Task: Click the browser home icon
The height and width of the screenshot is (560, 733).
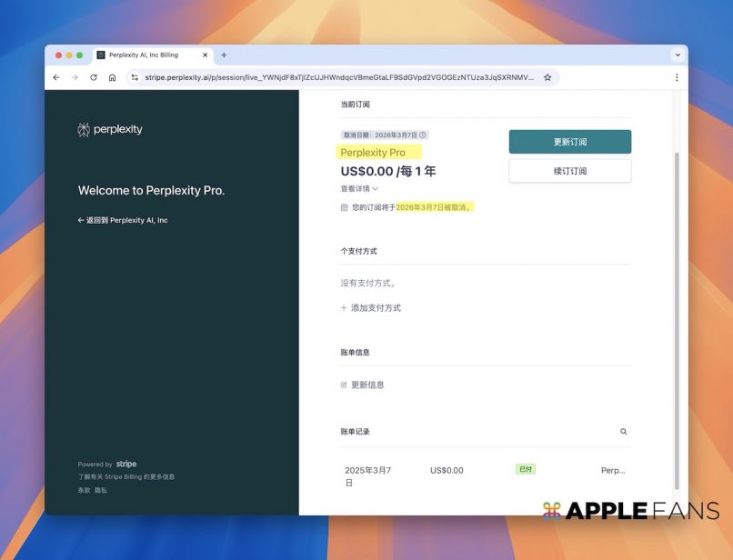Action: pyautogui.click(x=112, y=78)
